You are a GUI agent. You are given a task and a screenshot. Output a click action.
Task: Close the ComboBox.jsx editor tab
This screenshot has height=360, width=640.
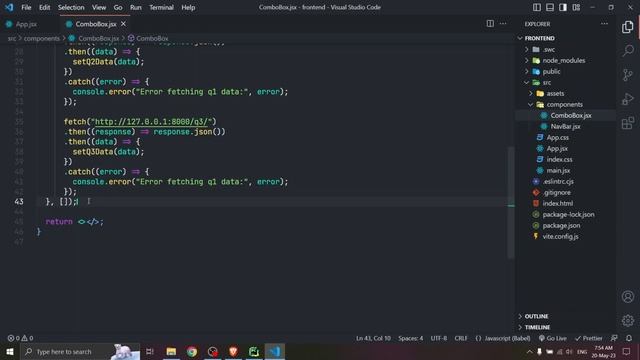(x=123, y=24)
